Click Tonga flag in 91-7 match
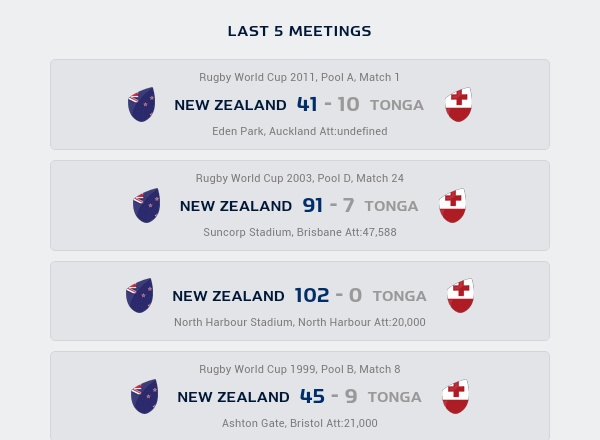The width and height of the screenshot is (600, 440). tap(453, 206)
